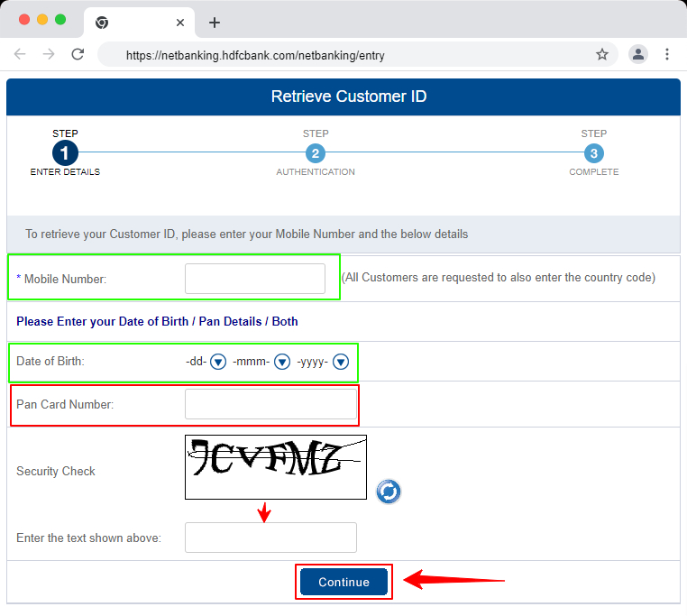Click the 'Enter the text shown above' label
Viewport: 687px width, 616px height.
click(89, 538)
